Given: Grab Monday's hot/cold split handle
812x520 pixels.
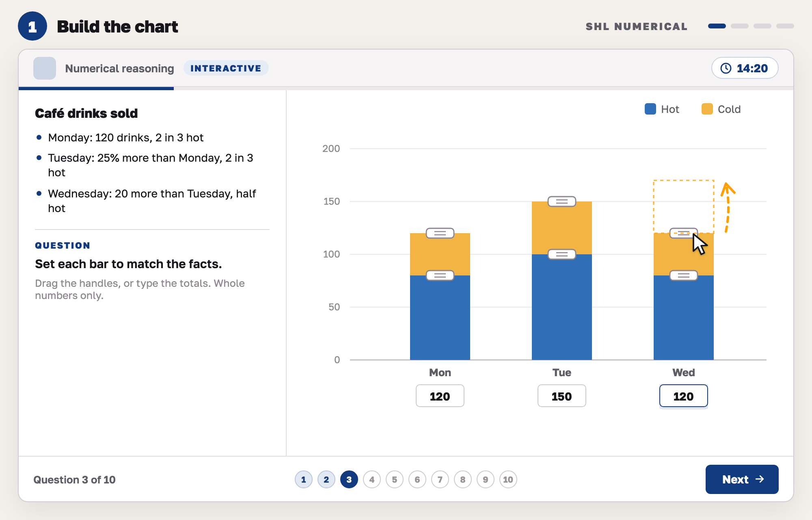Looking at the screenshot, I should (440, 275).
